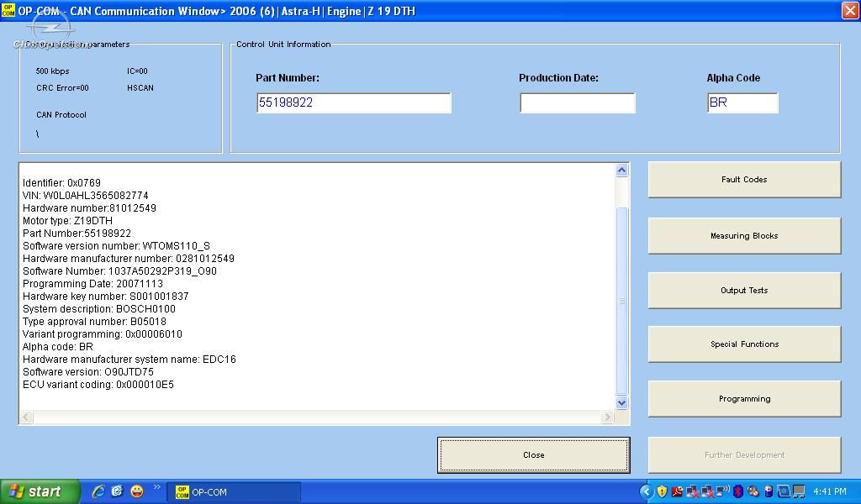Click the vertical scrollbar thumb of the info list
861x504 pixels.
[621, 301]
